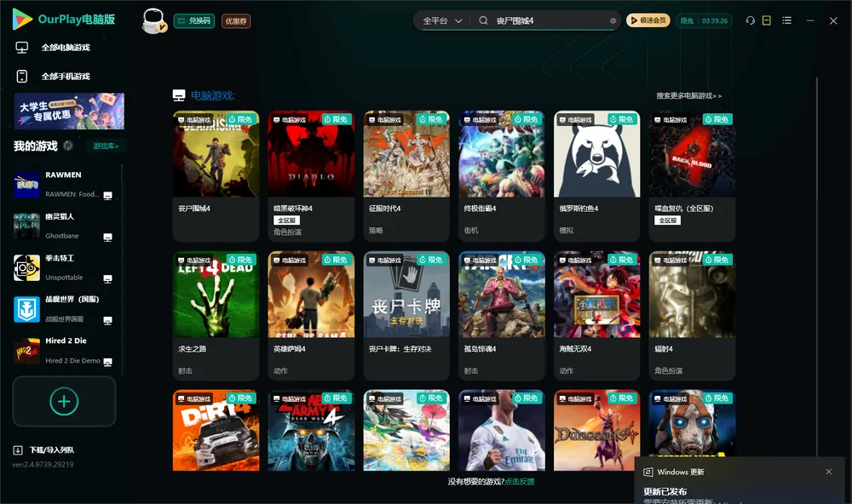Open the 大学生专属优惠 banner

tap(69, 112)
